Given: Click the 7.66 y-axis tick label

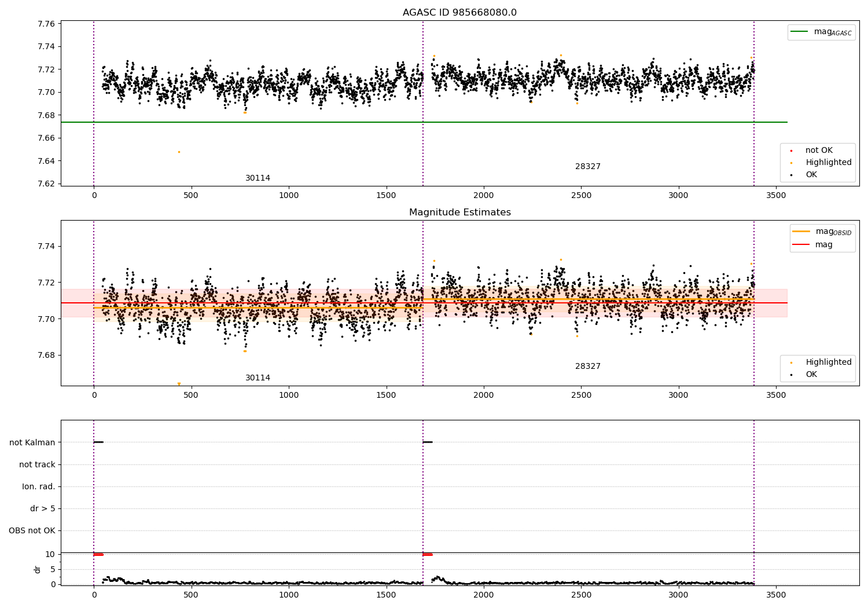Looking at the screenshot, I should 46,138.
